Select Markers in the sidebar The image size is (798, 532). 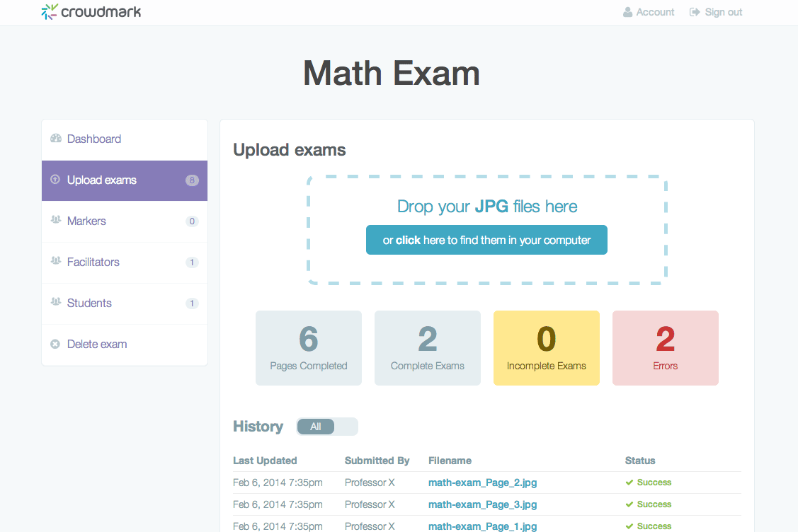click(86, 221)
